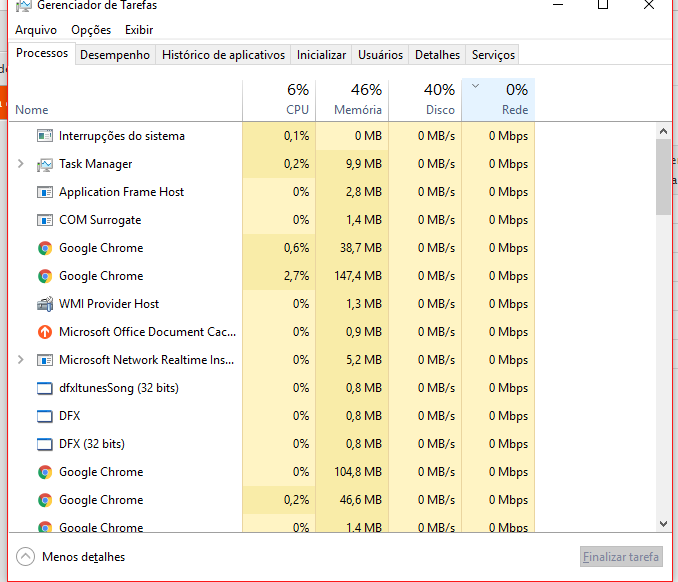
Task: Open the Arquivo menu
Action: [36, 30]
